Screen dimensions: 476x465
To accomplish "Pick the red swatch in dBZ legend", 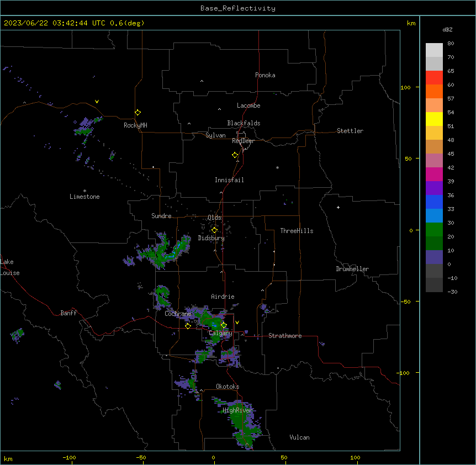I will (x=434, y=78).
